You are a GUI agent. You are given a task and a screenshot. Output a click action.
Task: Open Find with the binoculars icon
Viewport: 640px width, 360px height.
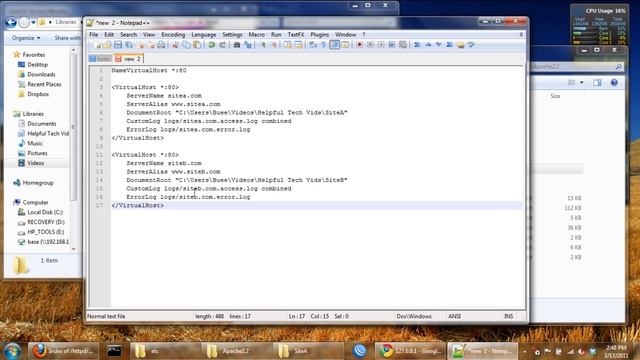(237, 45)
